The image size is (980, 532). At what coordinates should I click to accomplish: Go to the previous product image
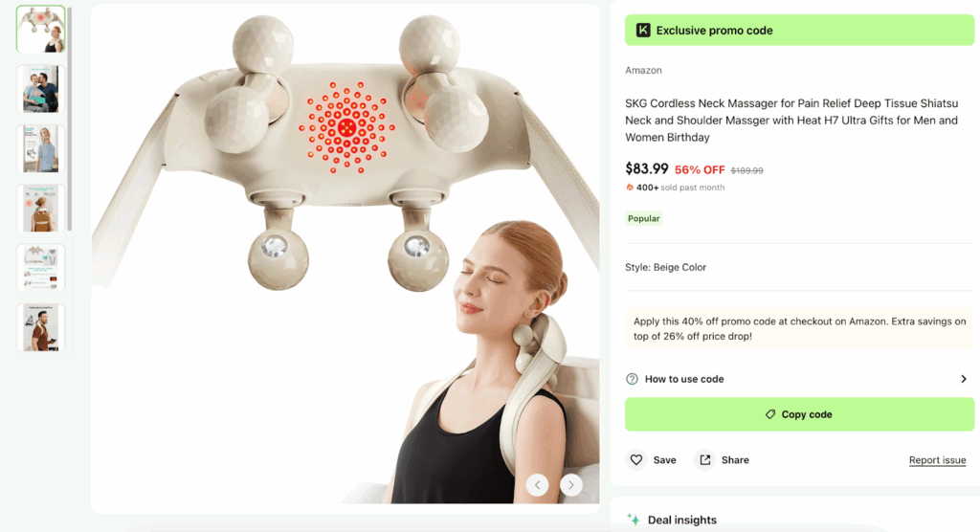[x=538, y=485]
